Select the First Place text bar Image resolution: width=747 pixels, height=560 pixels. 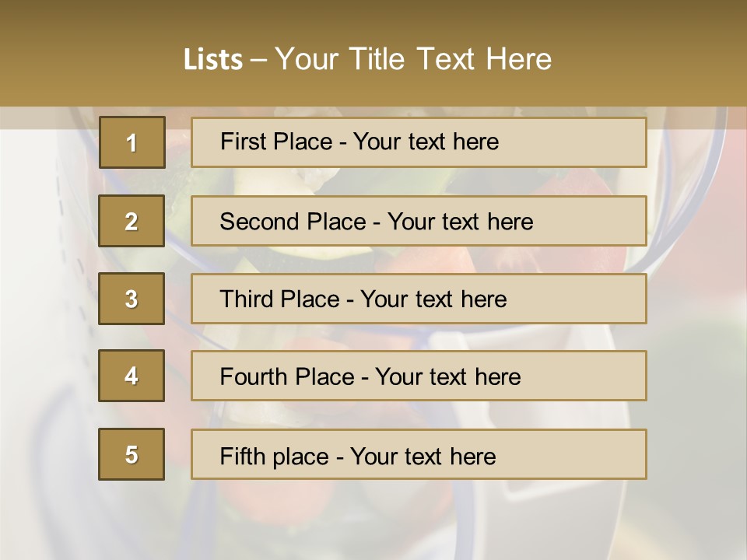pos(419,142)
